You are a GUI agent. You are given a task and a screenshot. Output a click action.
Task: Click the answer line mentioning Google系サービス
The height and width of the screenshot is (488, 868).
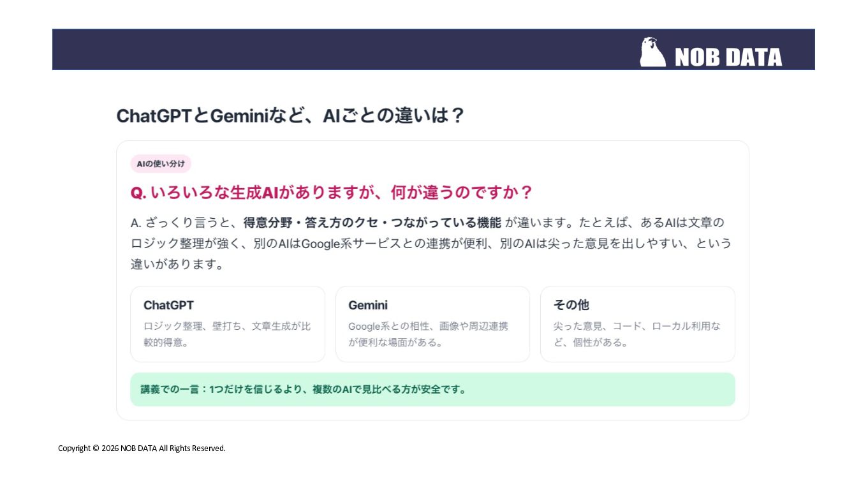(431, 244)
